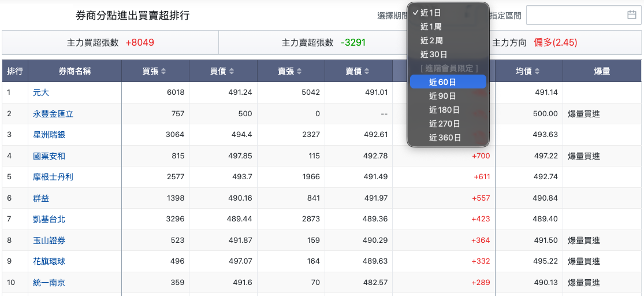Select 近90日 in the period dropdown

click(x=448, y=96)
